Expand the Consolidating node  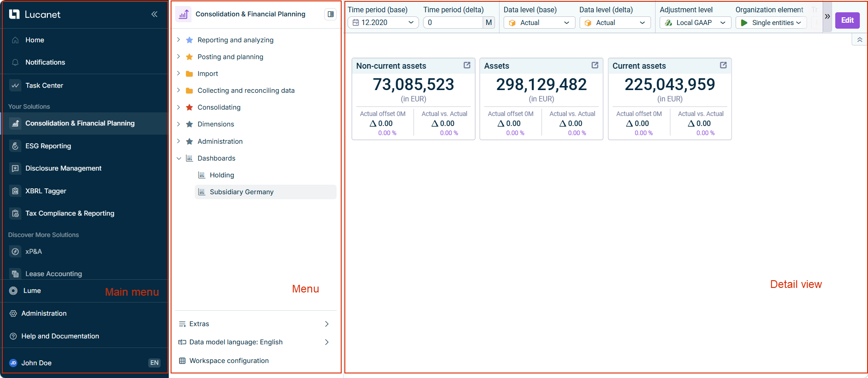point(178,107)
